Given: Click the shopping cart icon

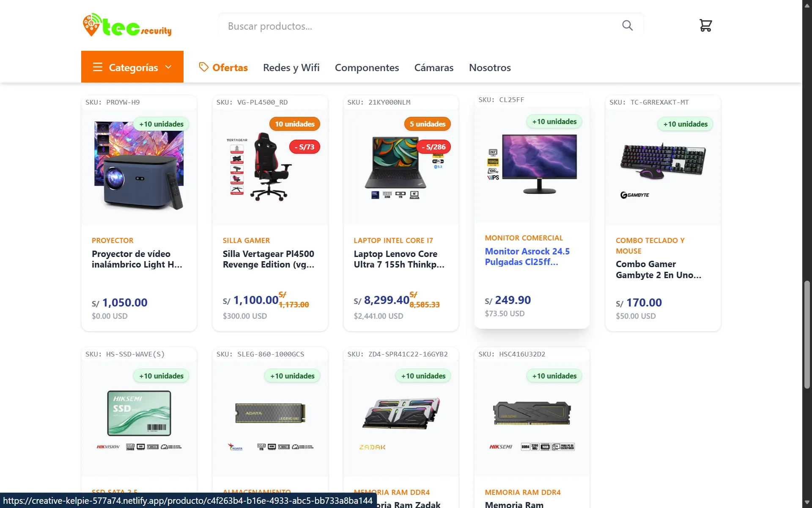Looking at the screenshot, I should click(705, 25).
